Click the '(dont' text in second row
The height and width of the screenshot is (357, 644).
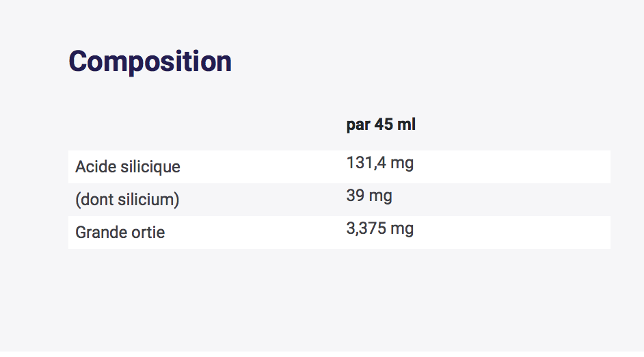(93, 200)
